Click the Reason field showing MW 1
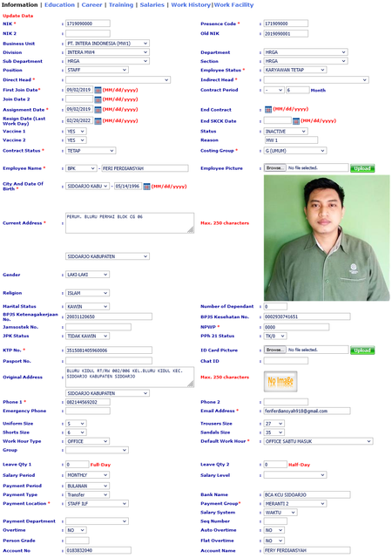 point(291,140)
